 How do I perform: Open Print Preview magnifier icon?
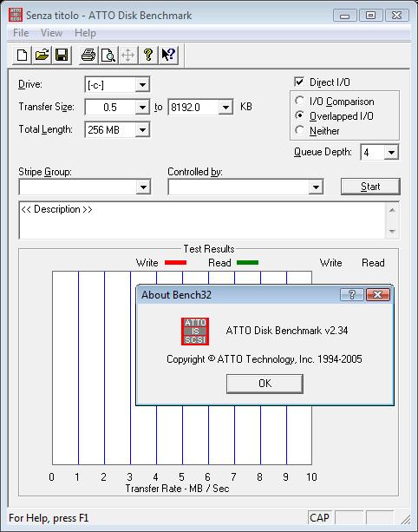pos(108,55)
